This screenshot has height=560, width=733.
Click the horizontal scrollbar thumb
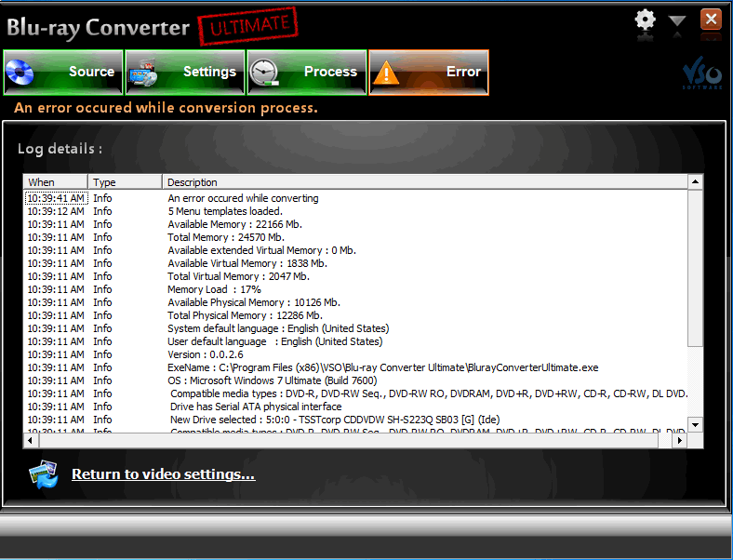point(349,440)
